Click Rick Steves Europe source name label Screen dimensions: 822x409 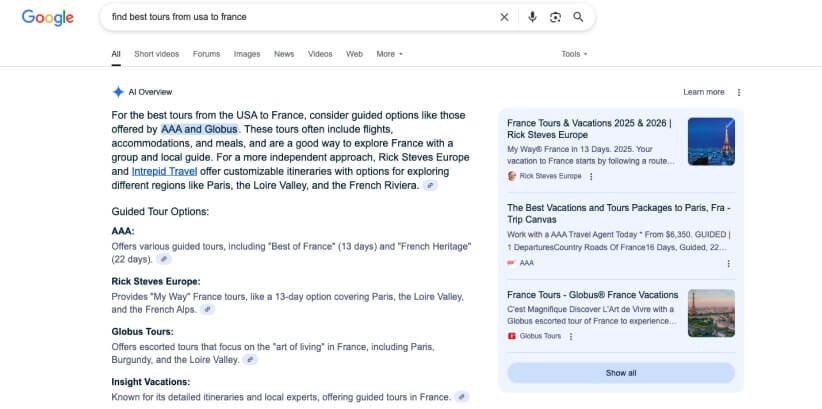(550, 176)
